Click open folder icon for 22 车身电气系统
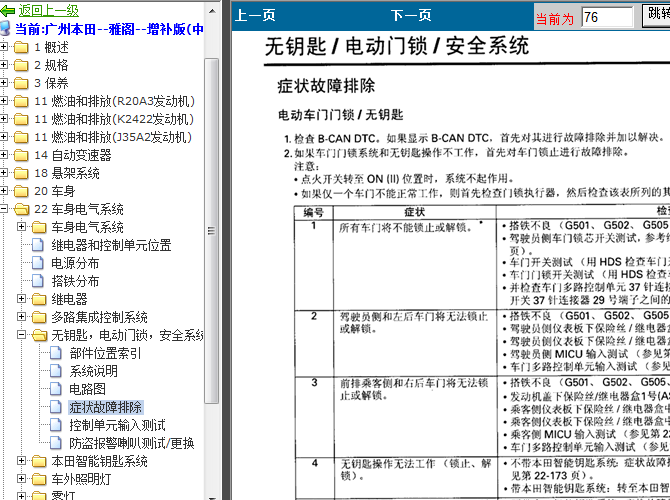This screenshot has height=500, width=670. [x=21, y=209]
